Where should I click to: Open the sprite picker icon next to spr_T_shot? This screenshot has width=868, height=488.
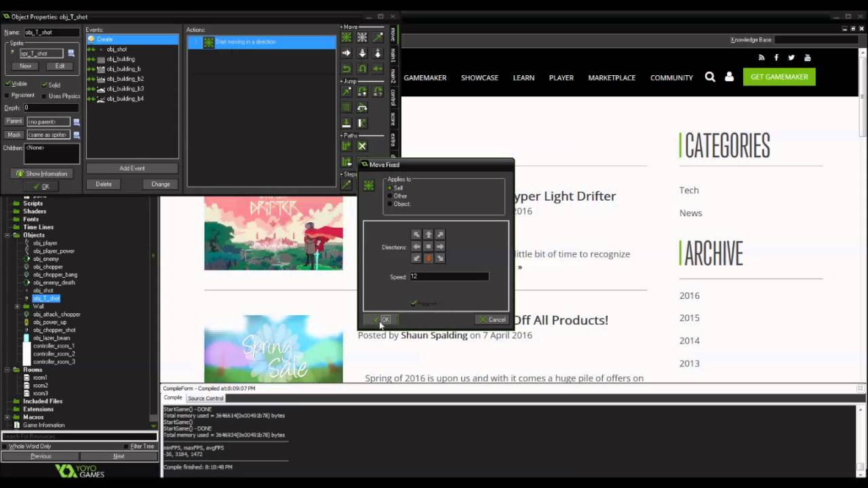point(71,53)
